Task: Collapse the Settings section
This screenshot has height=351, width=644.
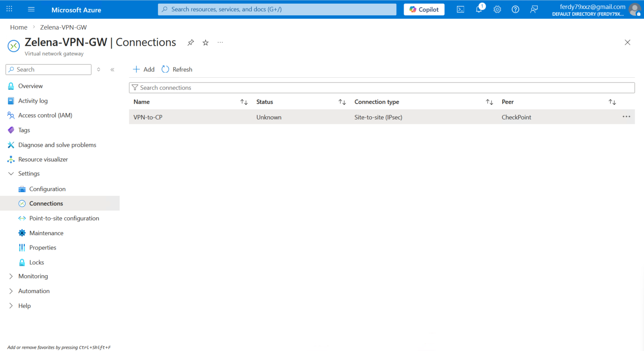Action: [11, 174]
